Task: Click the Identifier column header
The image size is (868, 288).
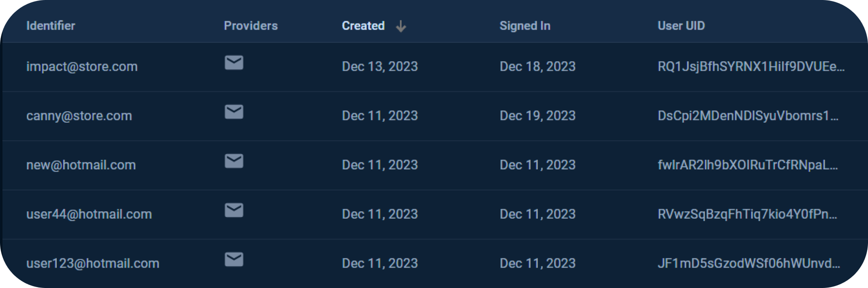Action: tap(51, 26)
